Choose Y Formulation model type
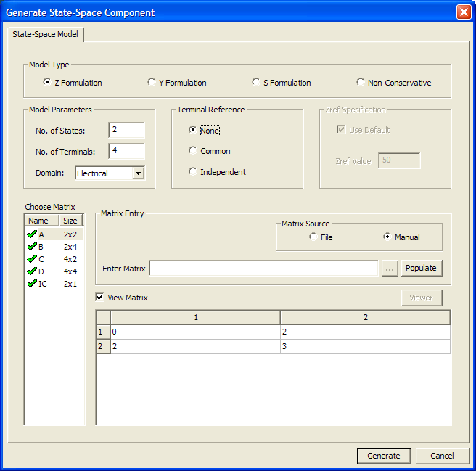The image size is (476, 471). click(x=152, y=83)
